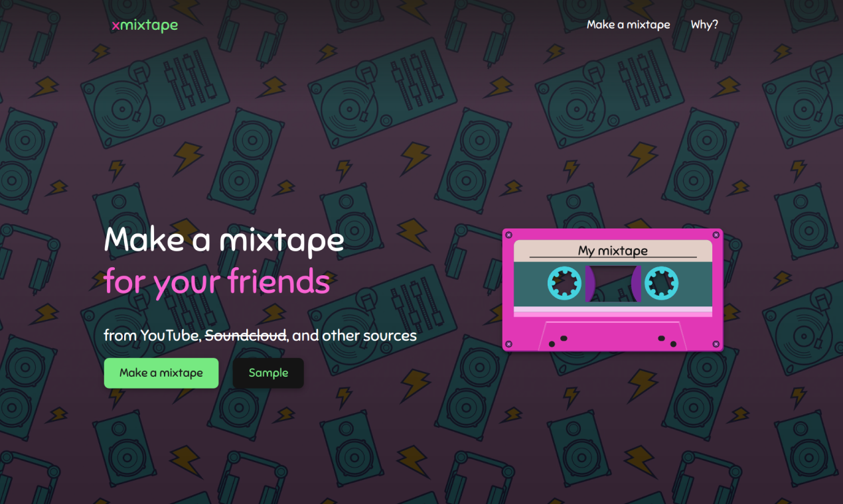
Task: Click the pink cassette tape illustration
Action: pos(613,290)
